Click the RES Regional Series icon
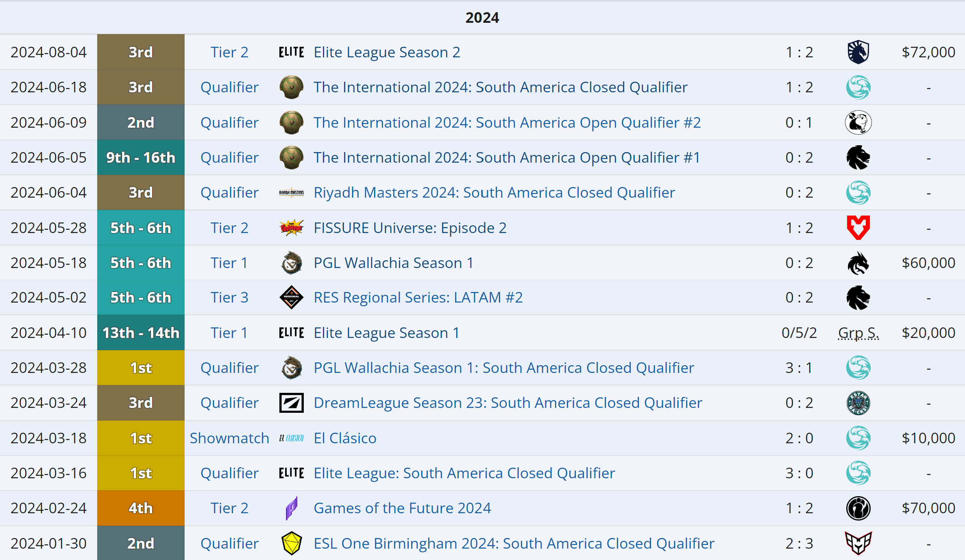 (291, 297)
